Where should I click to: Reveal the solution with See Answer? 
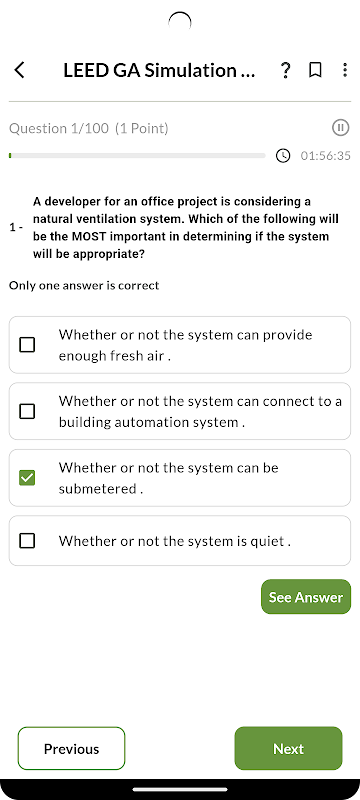306,597
